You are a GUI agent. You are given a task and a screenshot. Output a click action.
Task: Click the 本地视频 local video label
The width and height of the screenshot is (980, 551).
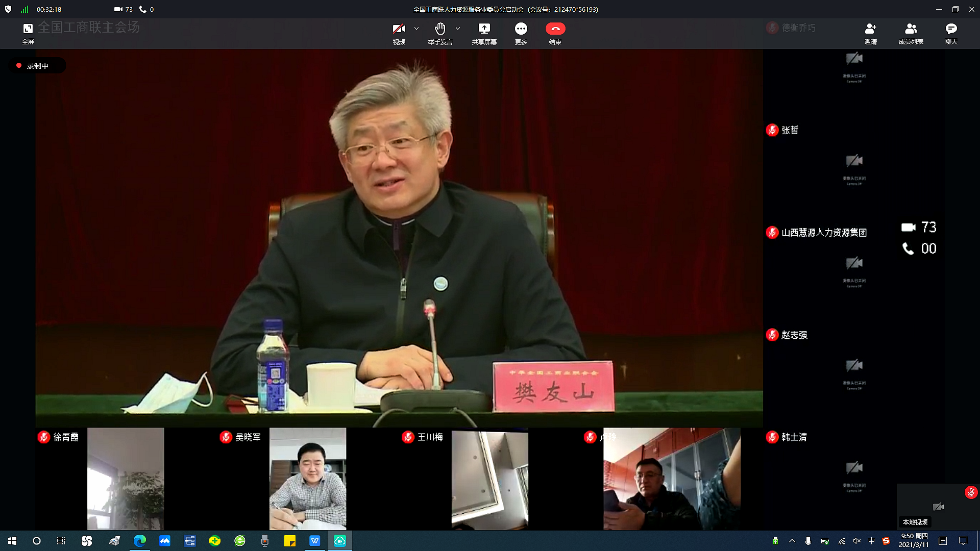915,522
